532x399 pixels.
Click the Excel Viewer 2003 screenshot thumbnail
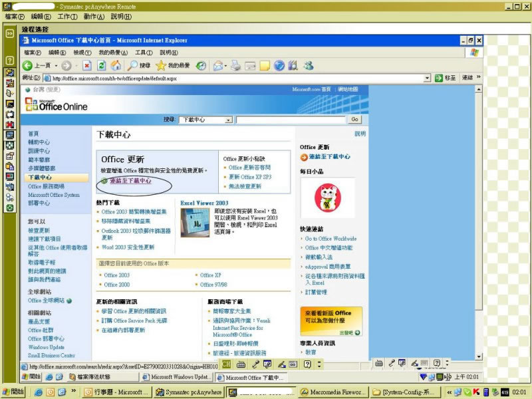(x=195, y=223)
